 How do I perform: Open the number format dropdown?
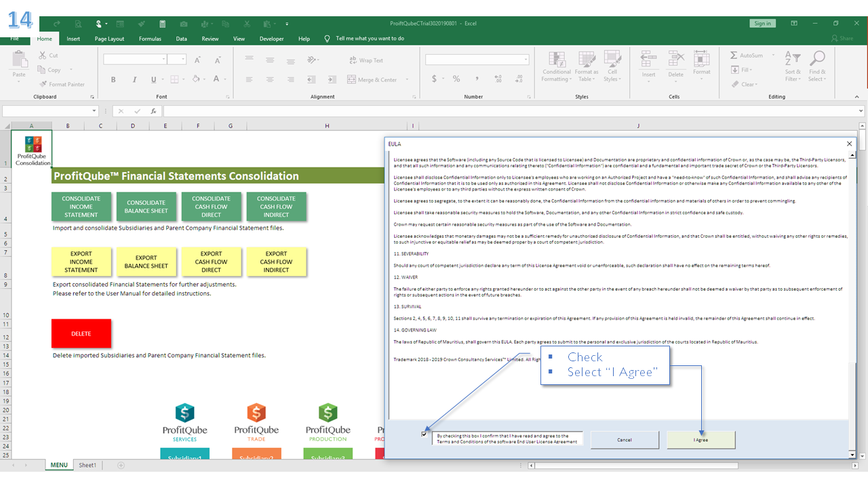point(526,60)
